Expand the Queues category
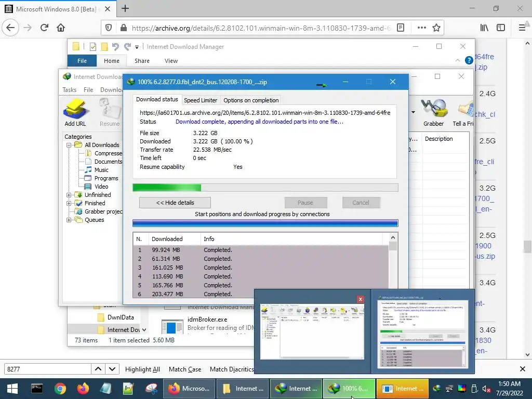Viewport: 532px width, 399px height. coord(69,220)
